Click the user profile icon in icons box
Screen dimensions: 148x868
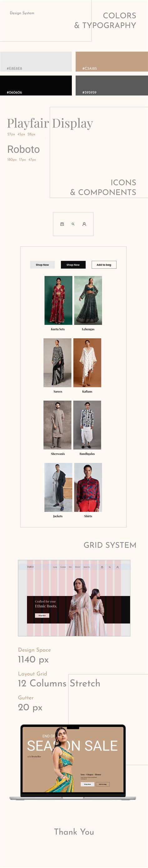84,224
